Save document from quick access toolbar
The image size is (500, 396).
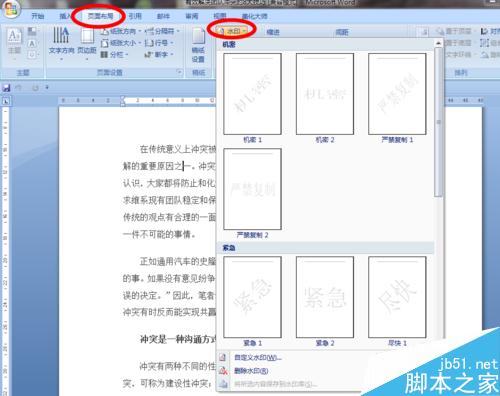6,88
